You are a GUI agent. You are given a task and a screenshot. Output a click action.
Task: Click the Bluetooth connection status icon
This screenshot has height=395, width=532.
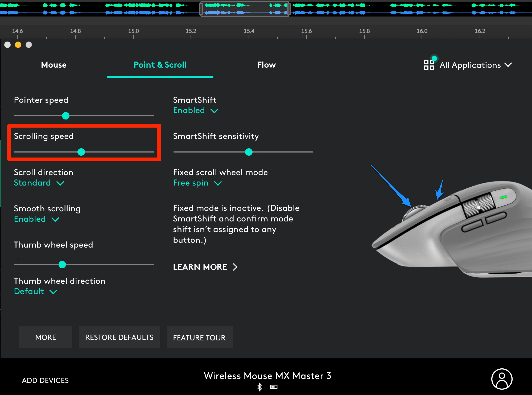click(259, 387)
